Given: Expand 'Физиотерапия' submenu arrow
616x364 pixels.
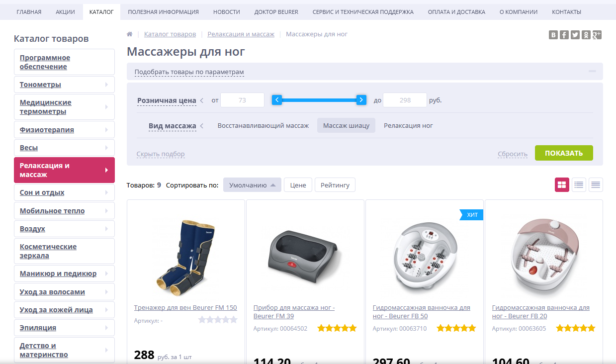Looking at the screenshot, I should tap(106, 130).
